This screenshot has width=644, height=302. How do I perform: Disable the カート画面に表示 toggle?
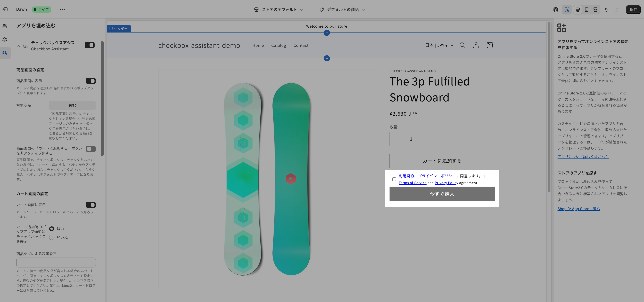tap(90, 205)
